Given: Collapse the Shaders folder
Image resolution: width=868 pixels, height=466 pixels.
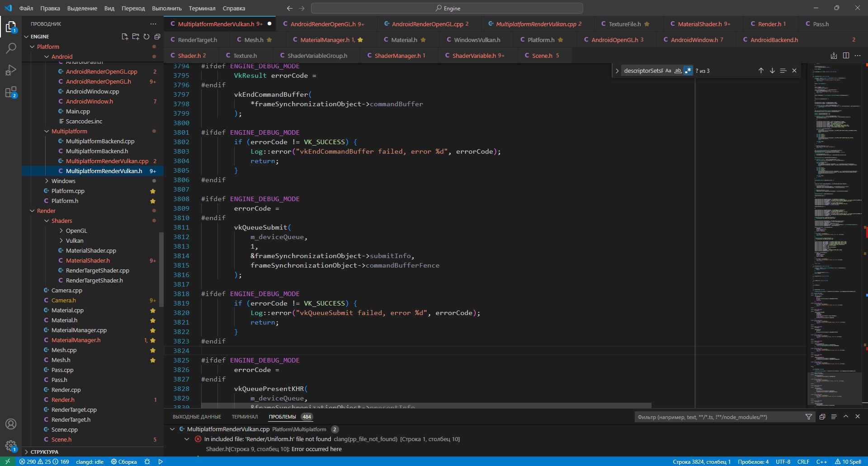Looking at the screenshot, I should pyautogui.click(x=61, y=221).
